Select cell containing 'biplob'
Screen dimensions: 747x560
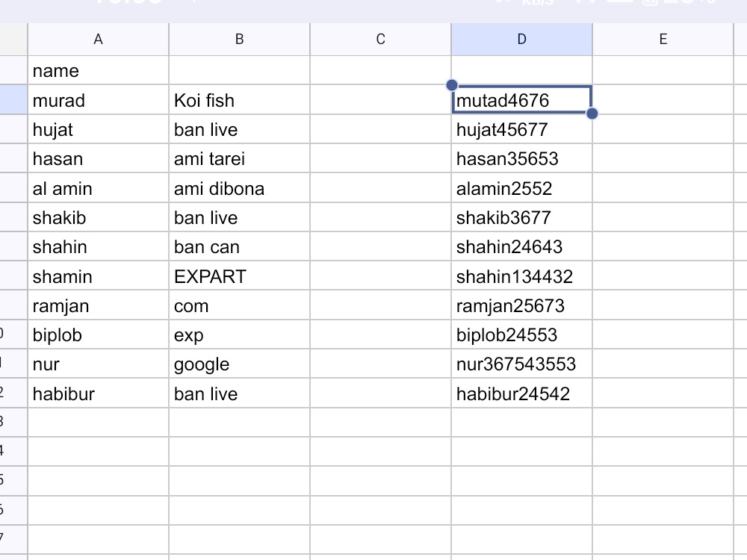click(98, 335)
